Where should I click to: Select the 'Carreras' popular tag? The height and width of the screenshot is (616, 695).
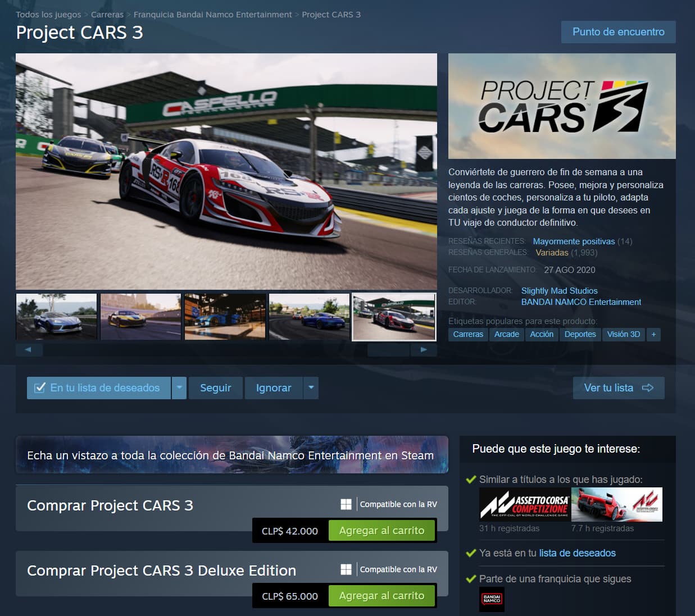tap(468, 334)
